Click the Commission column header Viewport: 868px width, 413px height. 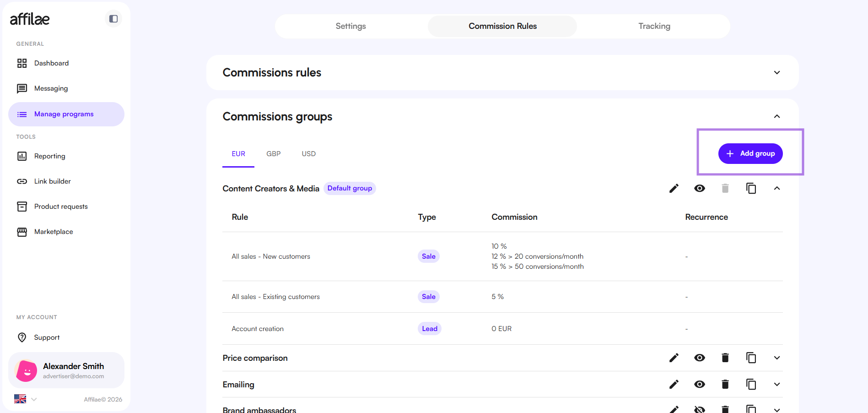coord(514,217)
